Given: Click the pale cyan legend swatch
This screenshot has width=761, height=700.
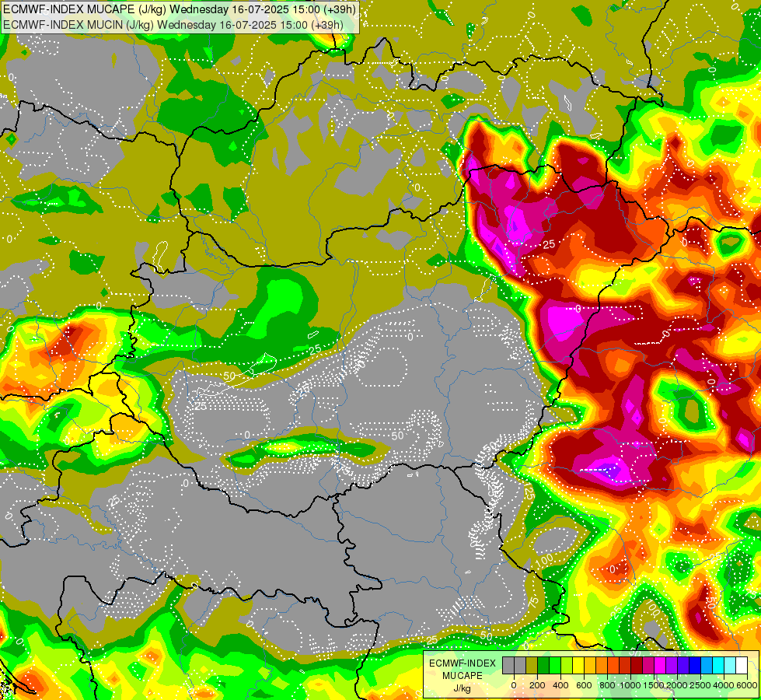Looking at the screenshot, I should pos(731,665).
